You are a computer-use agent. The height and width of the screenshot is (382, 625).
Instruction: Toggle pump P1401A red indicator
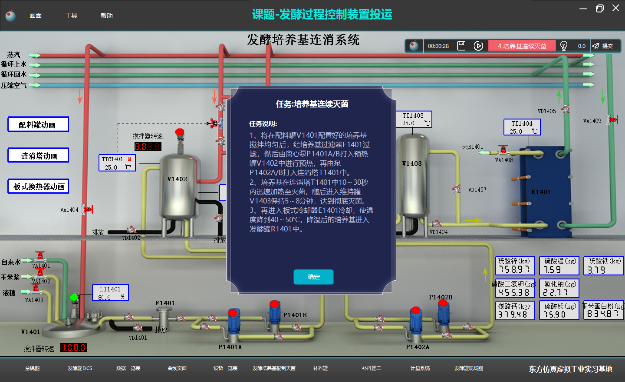[x=233, y=312]
